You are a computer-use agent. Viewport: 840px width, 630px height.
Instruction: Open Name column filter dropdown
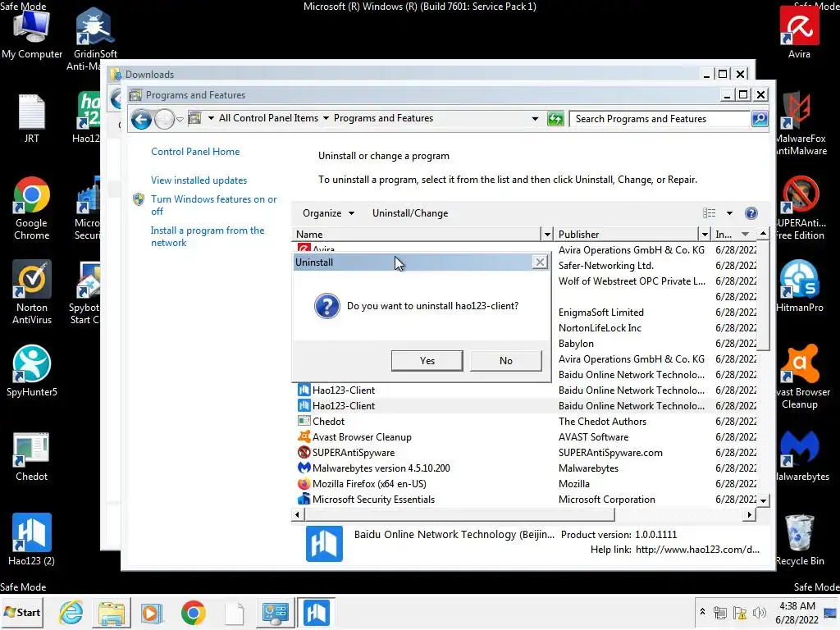[x=547, y=234]
